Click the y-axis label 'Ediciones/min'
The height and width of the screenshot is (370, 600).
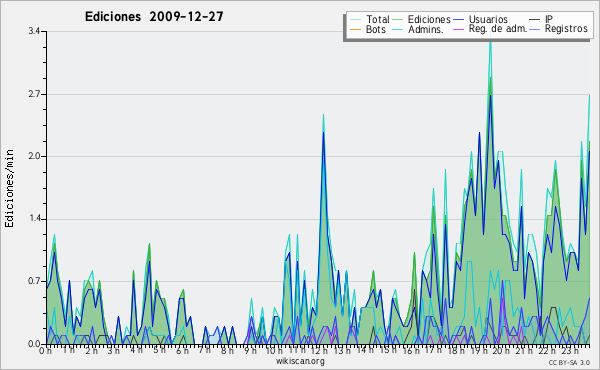point(9,188)
